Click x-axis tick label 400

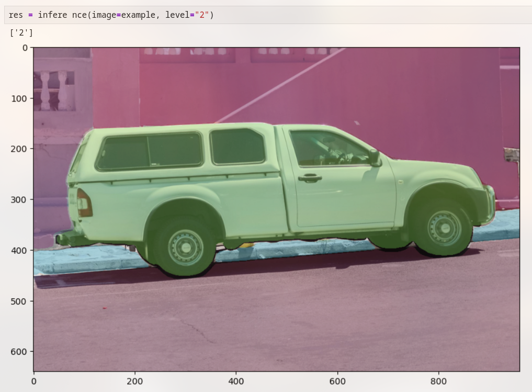(x=236, y=382)
